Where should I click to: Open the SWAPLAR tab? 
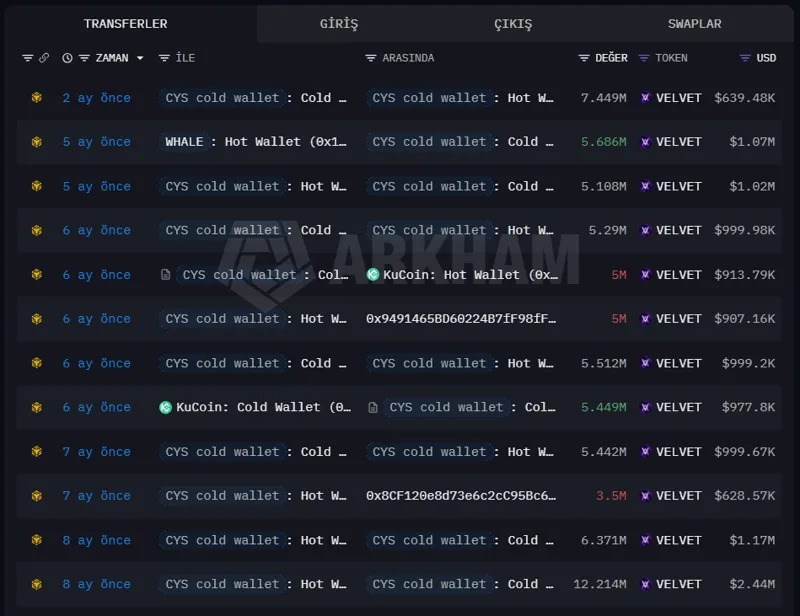[694, 24]
